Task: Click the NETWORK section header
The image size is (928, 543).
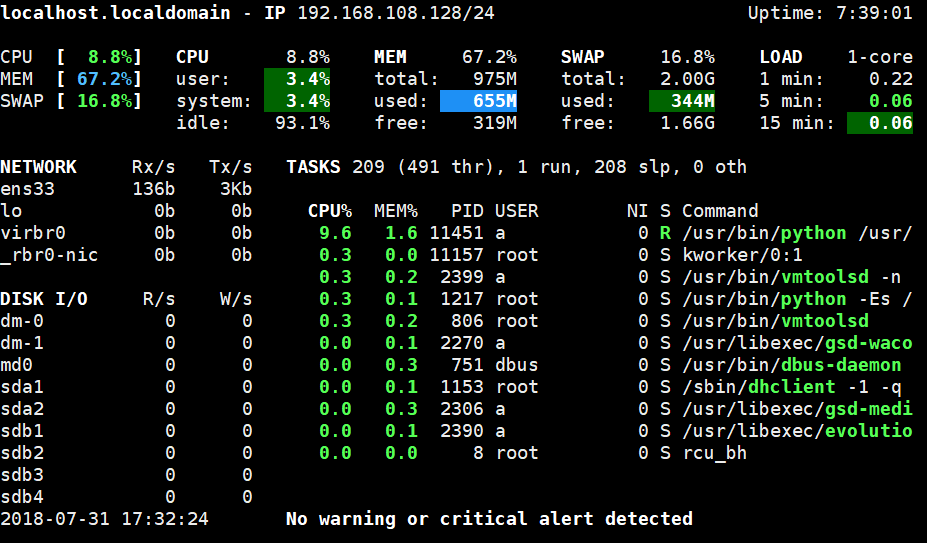Action: [x=39, y=167]
